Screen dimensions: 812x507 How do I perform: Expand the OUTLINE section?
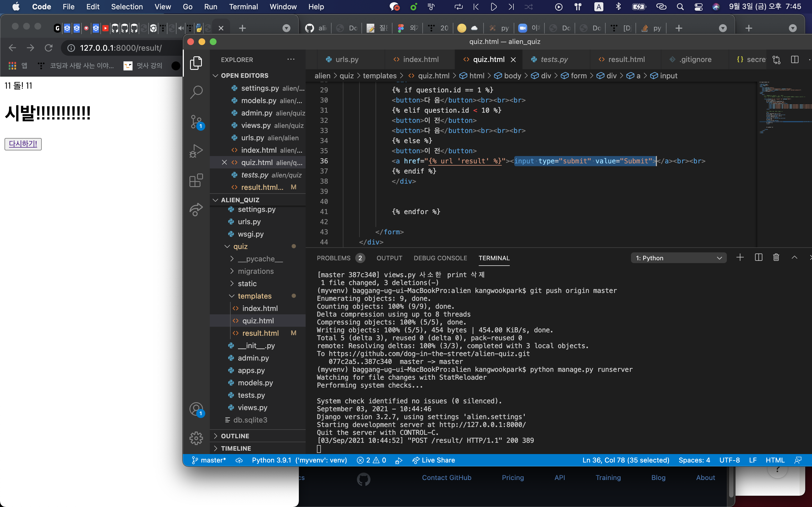pyautogui.click(x=235, y=436)
